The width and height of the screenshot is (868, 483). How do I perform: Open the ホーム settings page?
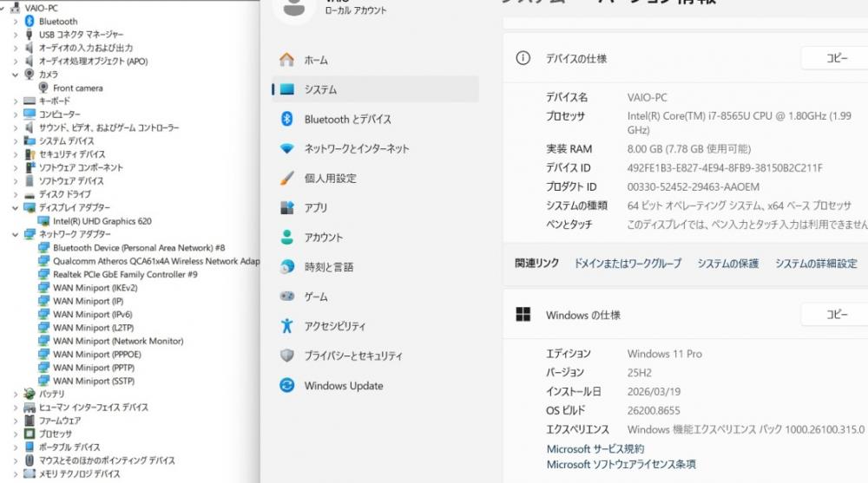375,60
